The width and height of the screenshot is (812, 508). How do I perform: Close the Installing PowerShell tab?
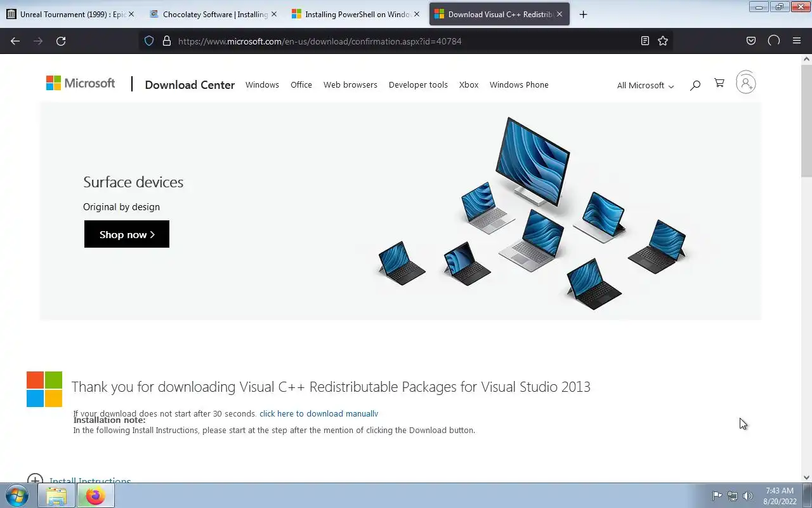[417, 14]
